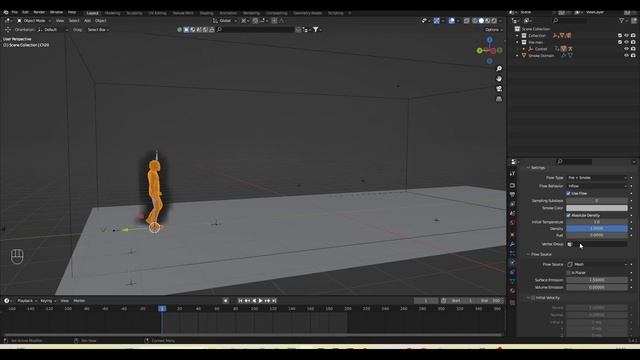Toggle the Absolute Density checkbox

point(568,216)
